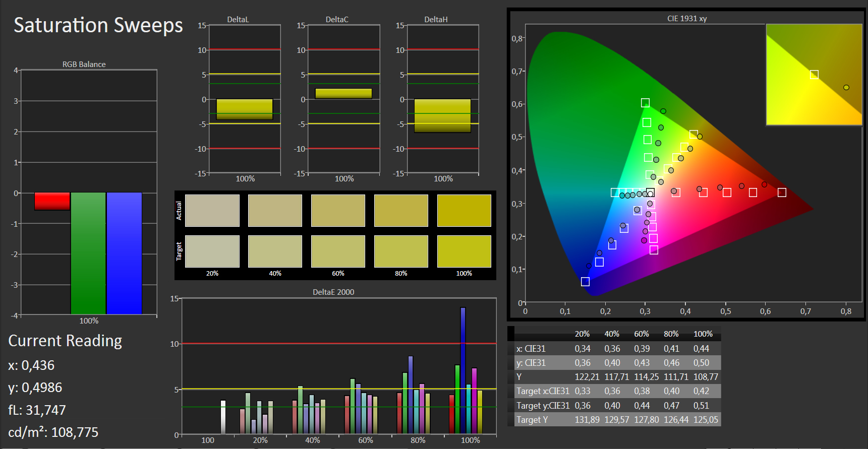Screen dimensions: 868x449
Task: Click the 'Target y:CIE31' row label
Action: click(543, 406)
